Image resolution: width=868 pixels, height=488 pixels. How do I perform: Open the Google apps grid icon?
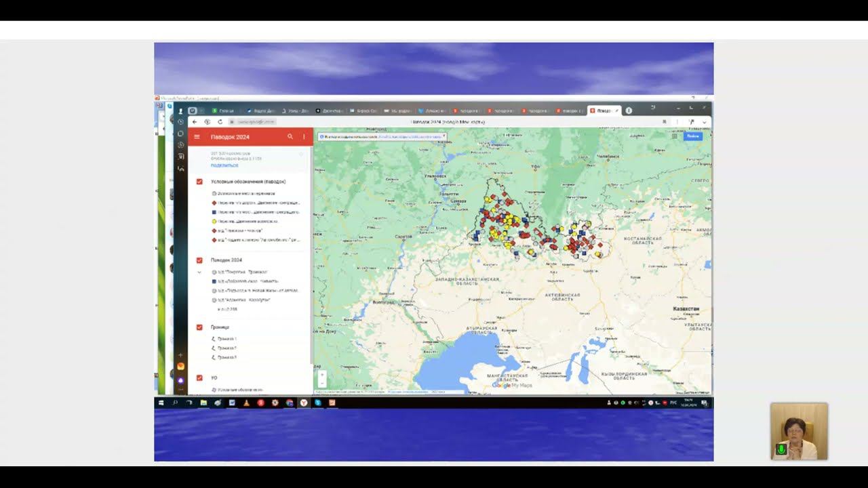tap(674, 136)
